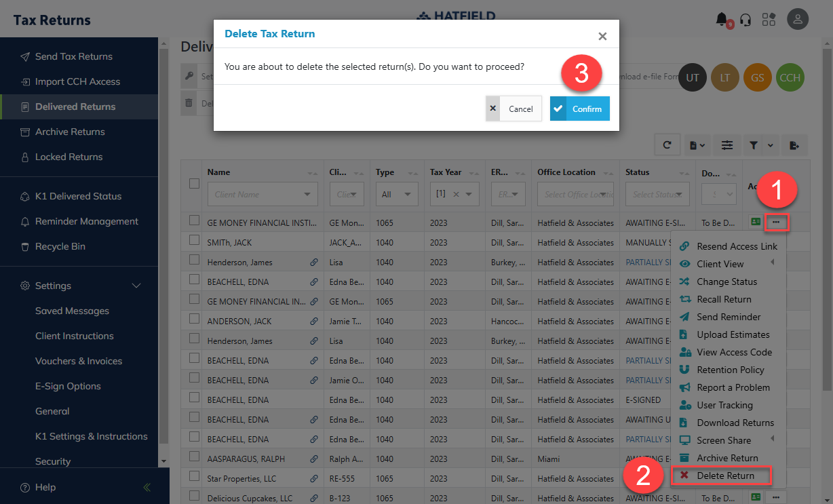833x504 pixels.
Task: Open the user profile avatar
Action: tap(798, 19)
